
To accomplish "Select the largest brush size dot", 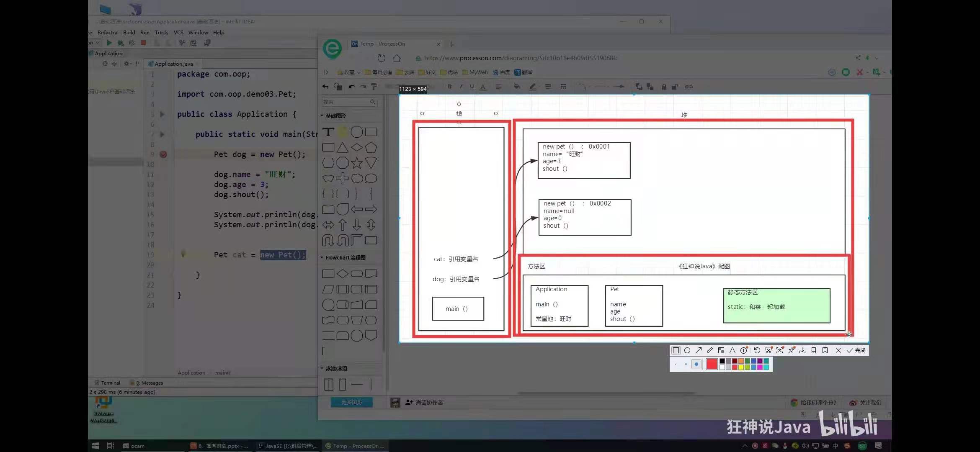I will [696, 364].
